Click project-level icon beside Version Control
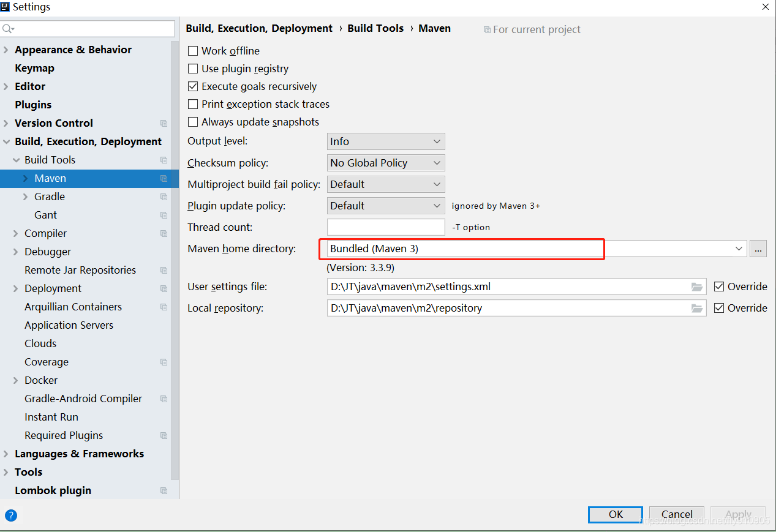The width and height of the screenshot is (776, 532). click(164, 123)
